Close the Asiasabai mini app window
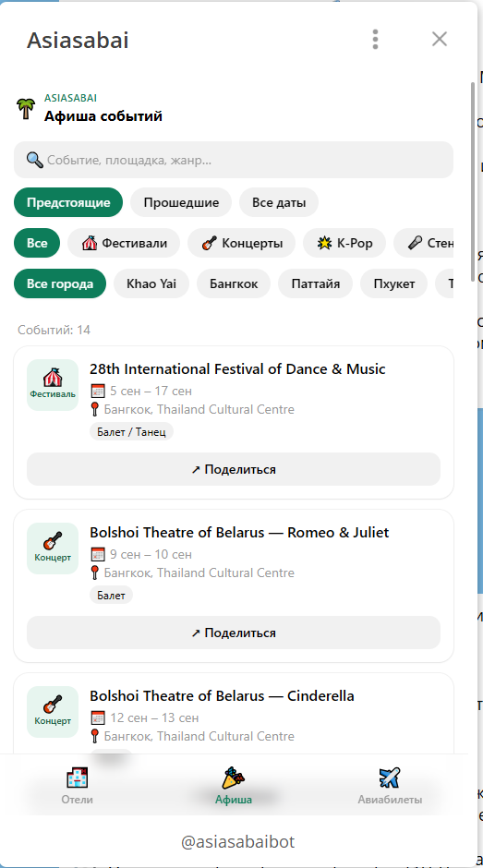Viewport: 483px width, 868px height. click(440, 40)
